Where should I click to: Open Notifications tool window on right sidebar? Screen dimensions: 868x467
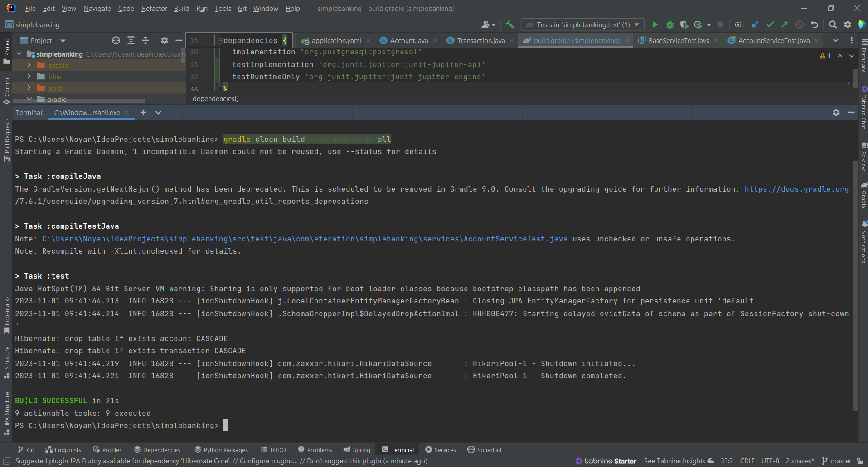(x=863, y=242)
